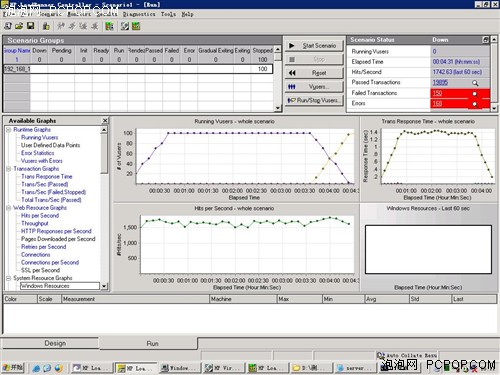Open the Errors count link
500x375 pixels.
pyautogui.click(x=437, y=103)
